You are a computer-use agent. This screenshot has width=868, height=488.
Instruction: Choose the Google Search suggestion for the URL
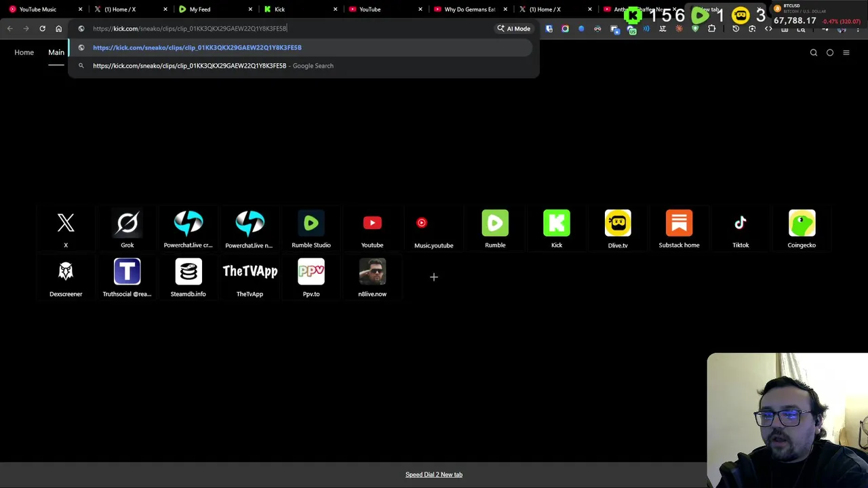(x=300, y=66)
